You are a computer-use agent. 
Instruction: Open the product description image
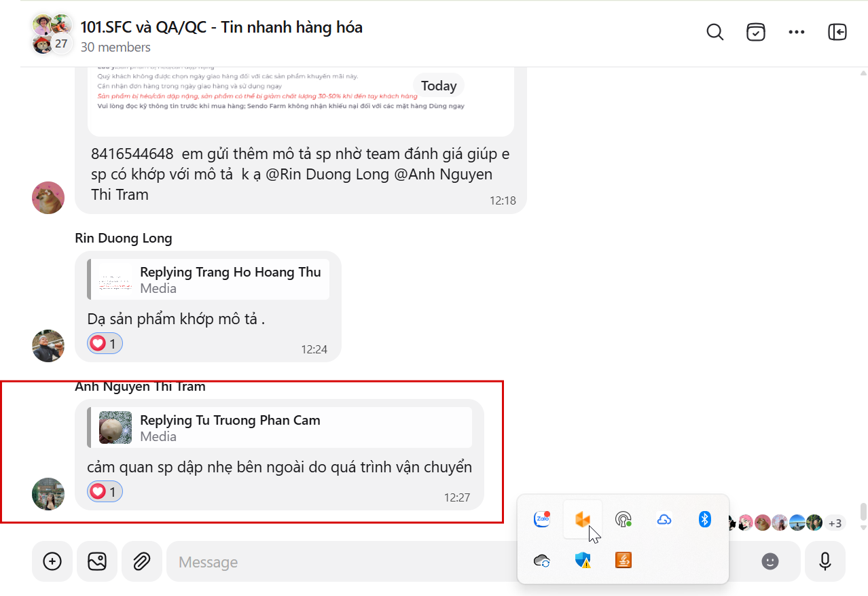pyautogui.click(x=301, y=102)
